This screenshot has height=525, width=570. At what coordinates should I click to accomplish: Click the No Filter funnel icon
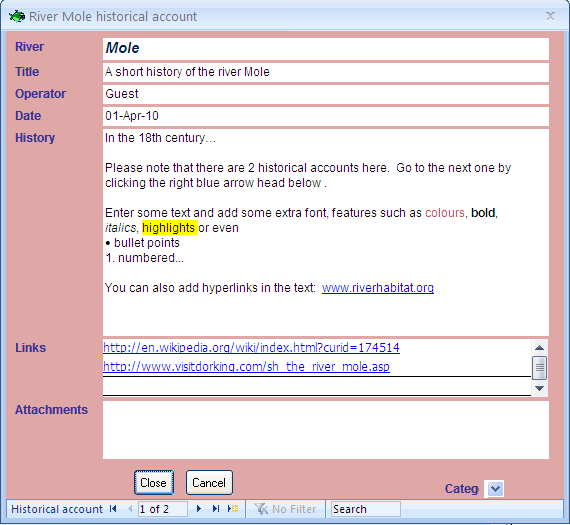point(261,509)
